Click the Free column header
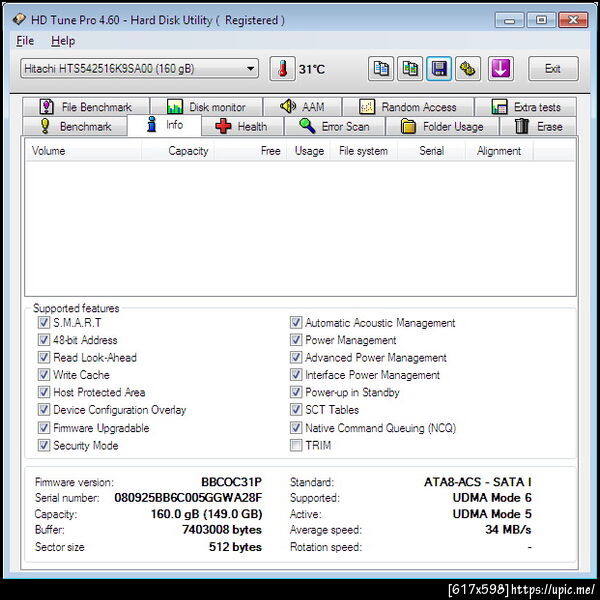The width and height of the screenshot is (600, 600). click(251, 151)
